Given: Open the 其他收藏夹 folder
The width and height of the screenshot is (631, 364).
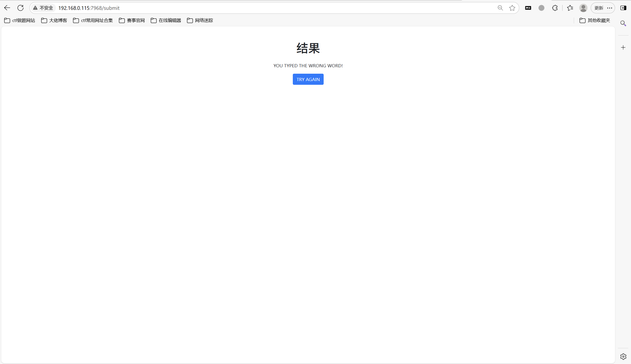Looking at the screenshot, I should point(595,20).
